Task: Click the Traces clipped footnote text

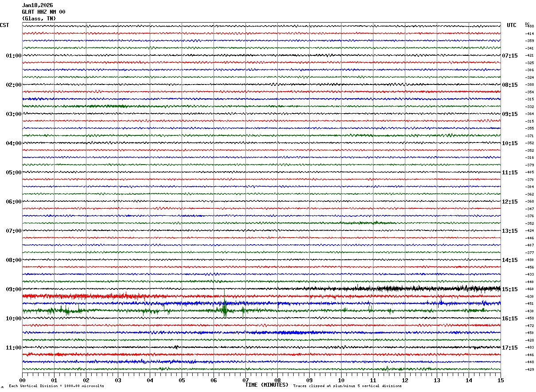Action: [347, 386]
